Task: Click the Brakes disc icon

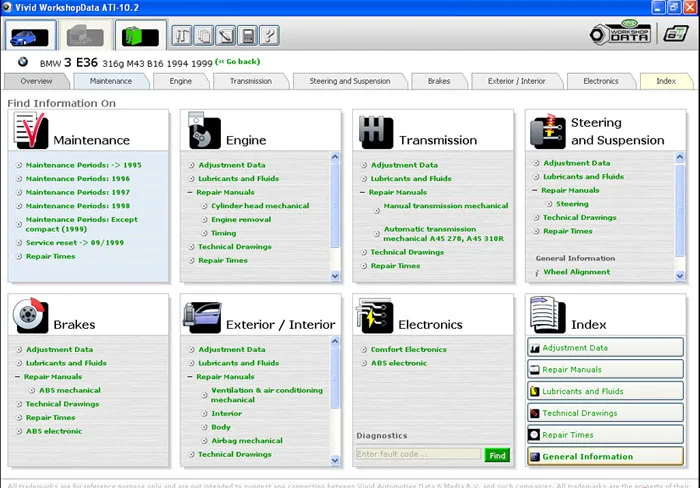Action: (x=30, y=316)
